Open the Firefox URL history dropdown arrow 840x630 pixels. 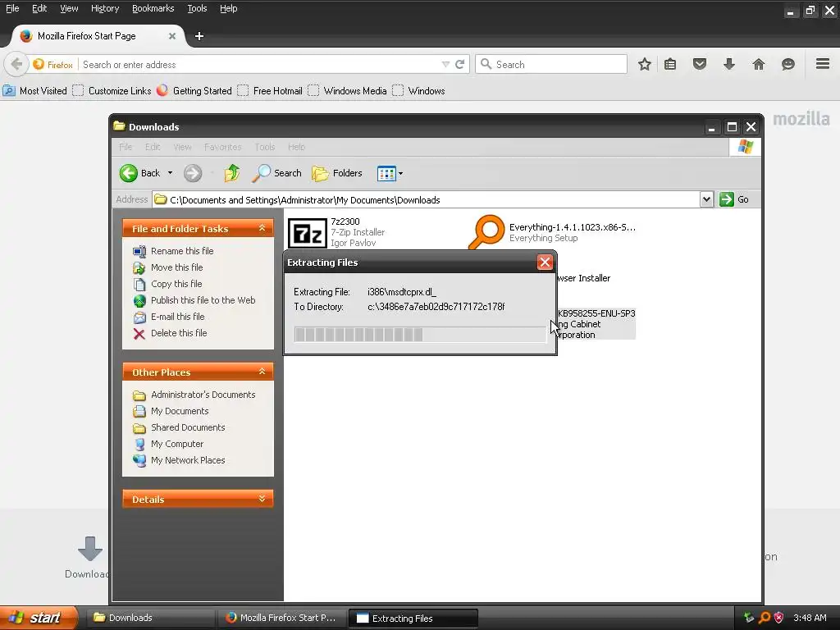(445, 64)
